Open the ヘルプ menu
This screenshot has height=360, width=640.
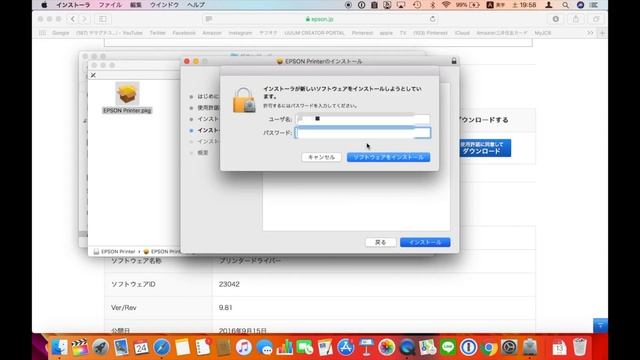click(x=196, y=5)
